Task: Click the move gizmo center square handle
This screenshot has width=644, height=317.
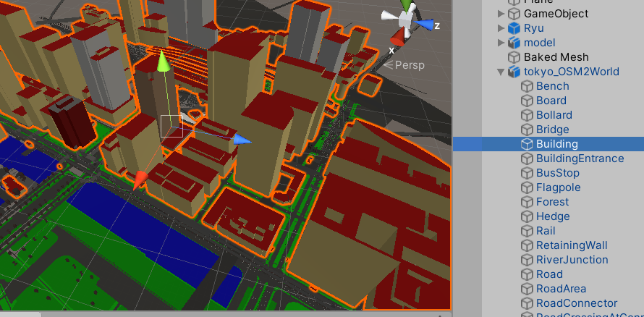Action: 171,126
